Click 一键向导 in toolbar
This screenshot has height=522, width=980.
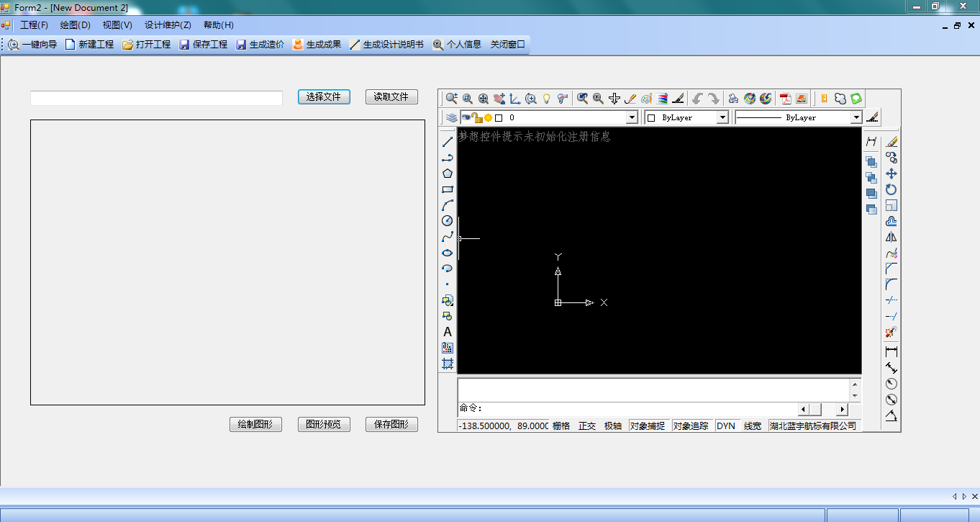(32, 45)
